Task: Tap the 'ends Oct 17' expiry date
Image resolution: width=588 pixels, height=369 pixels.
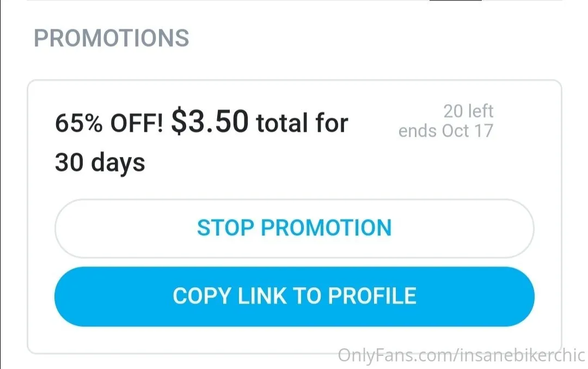Action: click(445, 131)
